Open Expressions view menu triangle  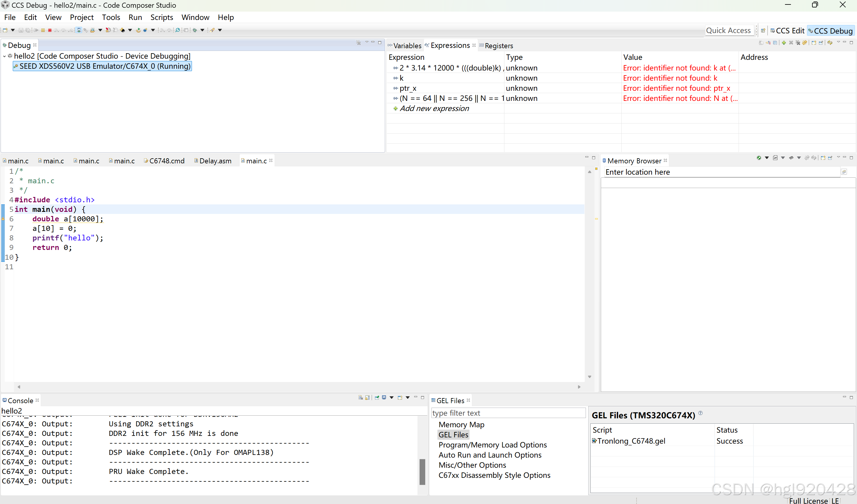(x=838, y=42)
